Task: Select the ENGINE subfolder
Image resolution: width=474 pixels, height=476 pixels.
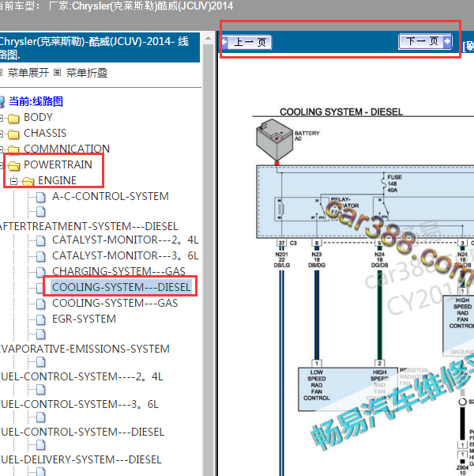Action: [x=57, y=180]
